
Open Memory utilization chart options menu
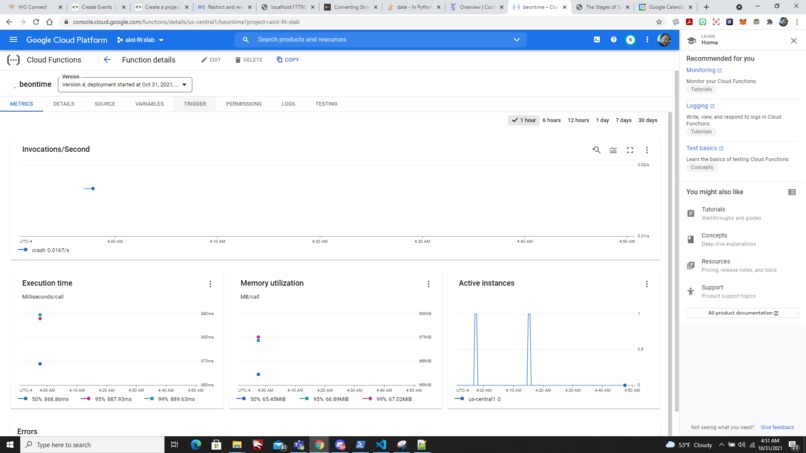428,284
